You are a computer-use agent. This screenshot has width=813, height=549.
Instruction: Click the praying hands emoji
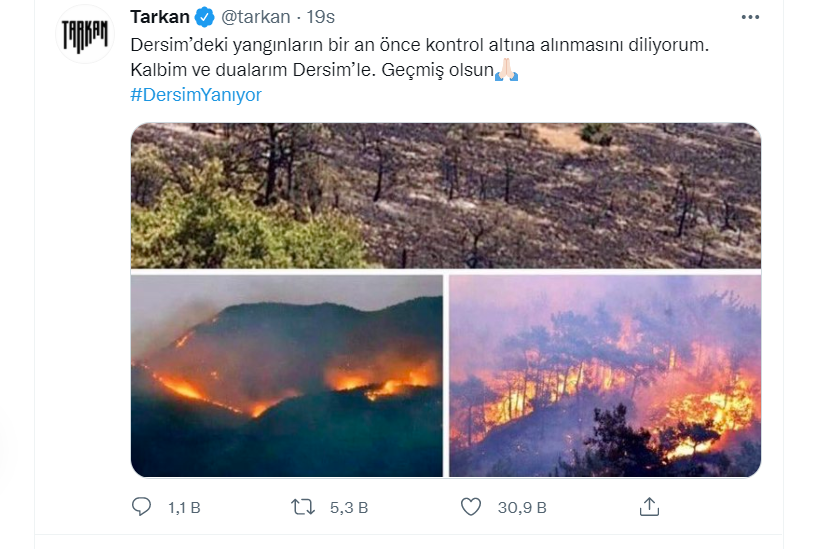click(x=507, y=70)
